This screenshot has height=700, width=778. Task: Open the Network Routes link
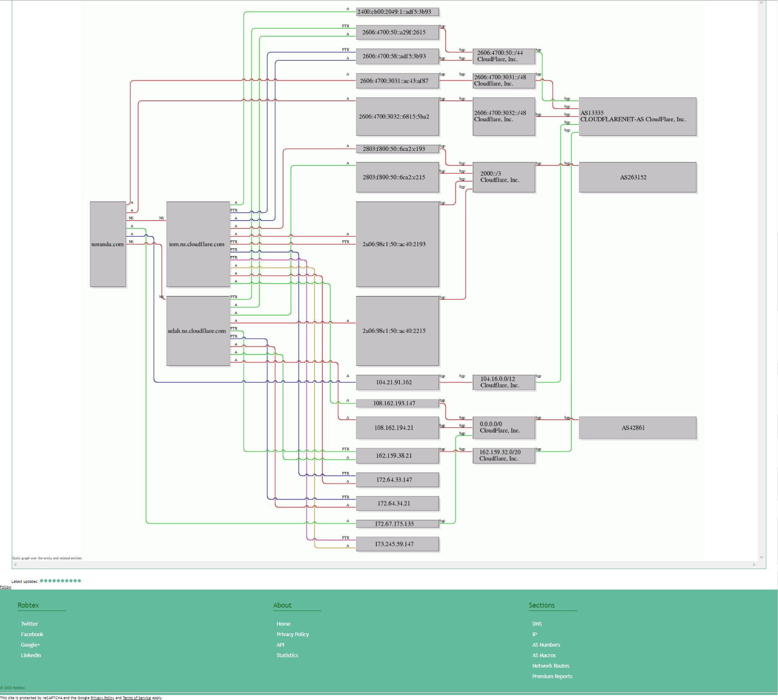551,666
